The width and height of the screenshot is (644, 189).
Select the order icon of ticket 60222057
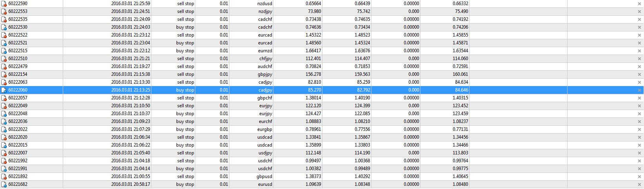coord(4,98)
